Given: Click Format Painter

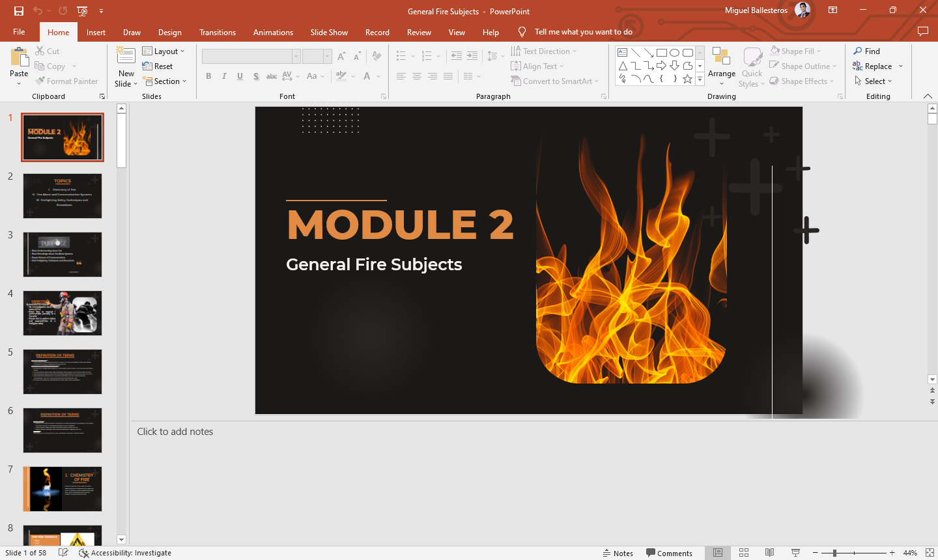Looking at the screenshot, I should pyautogui.click(x=66, y=81).
